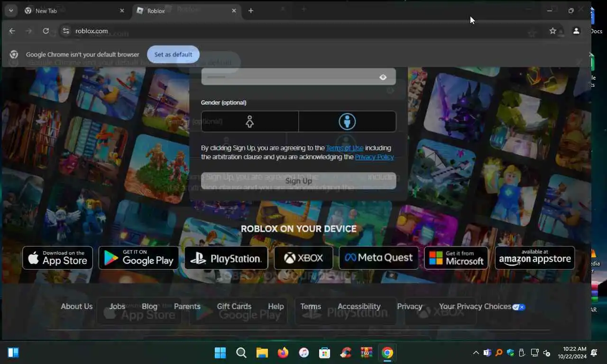Image resolution: width=607 pixels, height=364 pixels.
Task: Open the App Store download badge
Action: (x=57, y=258)
